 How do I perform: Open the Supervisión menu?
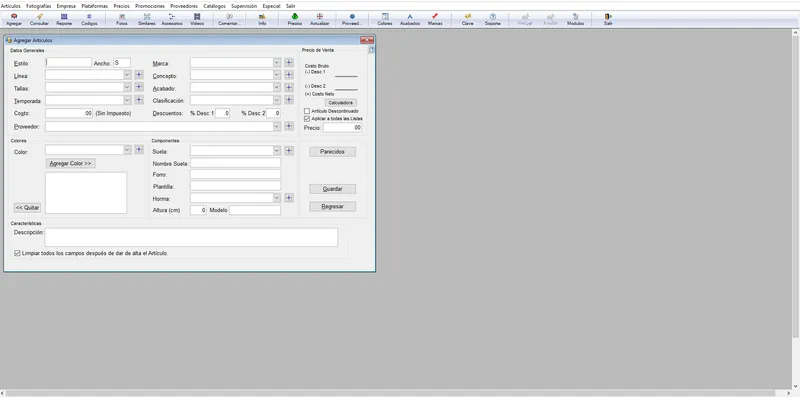[x=244, y=6]
